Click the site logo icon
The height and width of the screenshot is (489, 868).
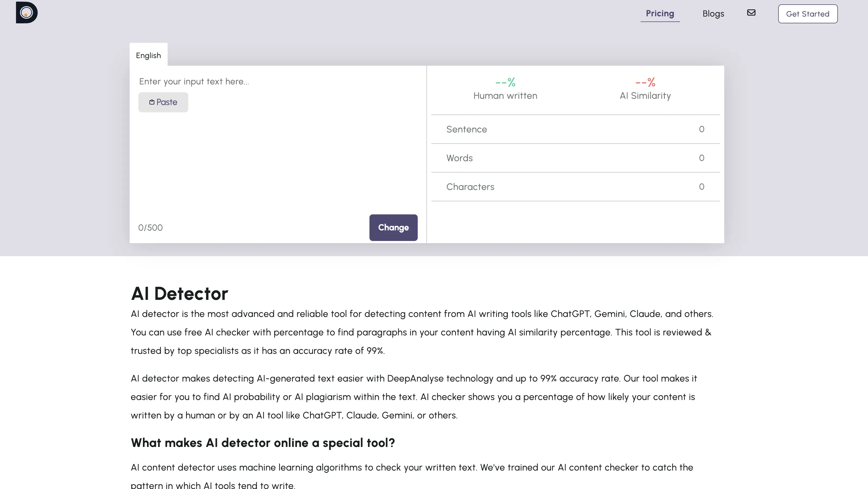tap(27, 12)
